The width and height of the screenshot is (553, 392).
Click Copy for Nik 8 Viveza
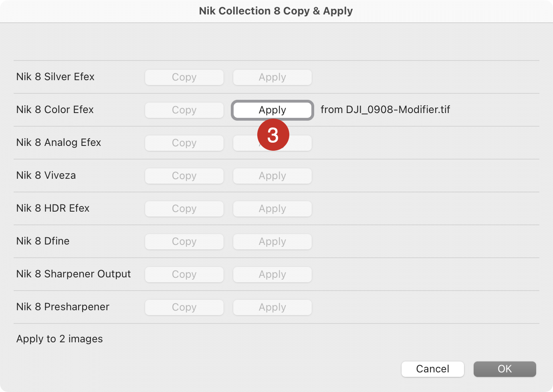pos(184,176)
